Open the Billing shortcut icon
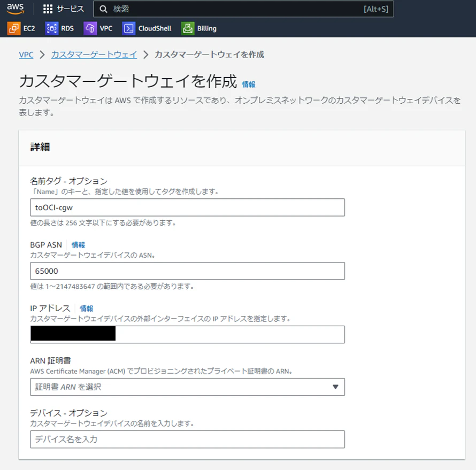 [x=188, y=28]
